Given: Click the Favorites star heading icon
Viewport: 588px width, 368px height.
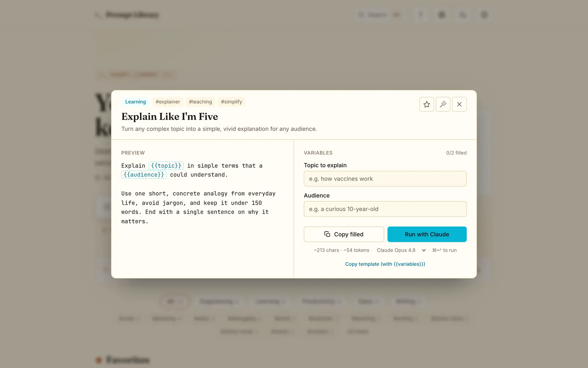Looking at the screenshot, I should pyautogui.click(x=98, y=360).
